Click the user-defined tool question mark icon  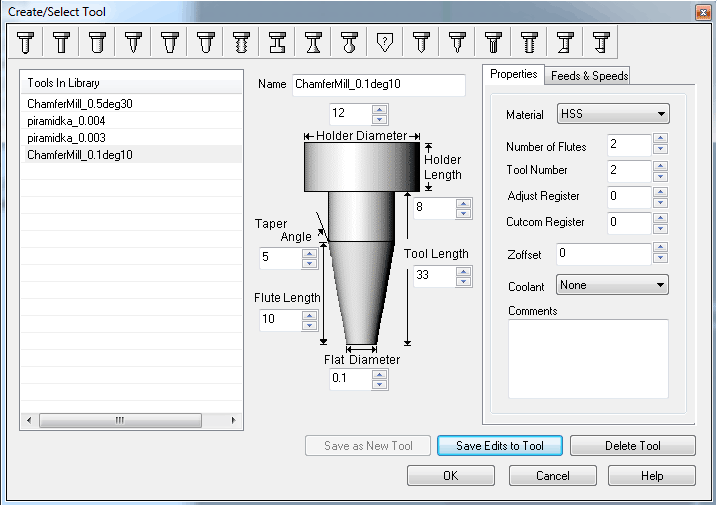coord(384,42)
